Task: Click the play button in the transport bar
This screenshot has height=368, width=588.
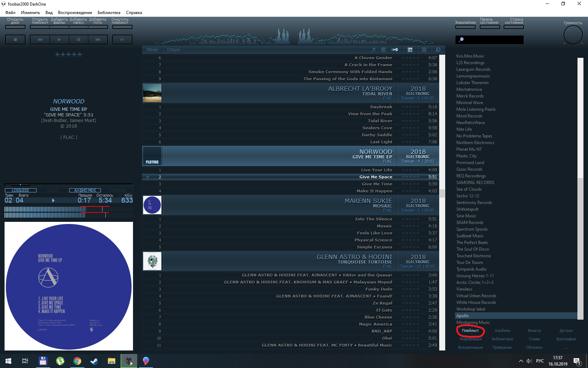Action: tap(59, 40)
